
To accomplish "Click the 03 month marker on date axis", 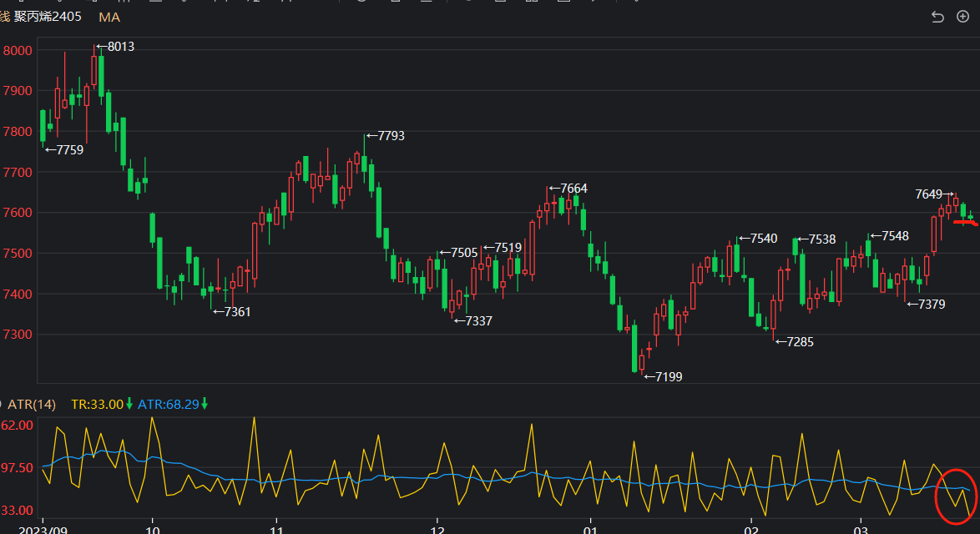I will 861,530.
